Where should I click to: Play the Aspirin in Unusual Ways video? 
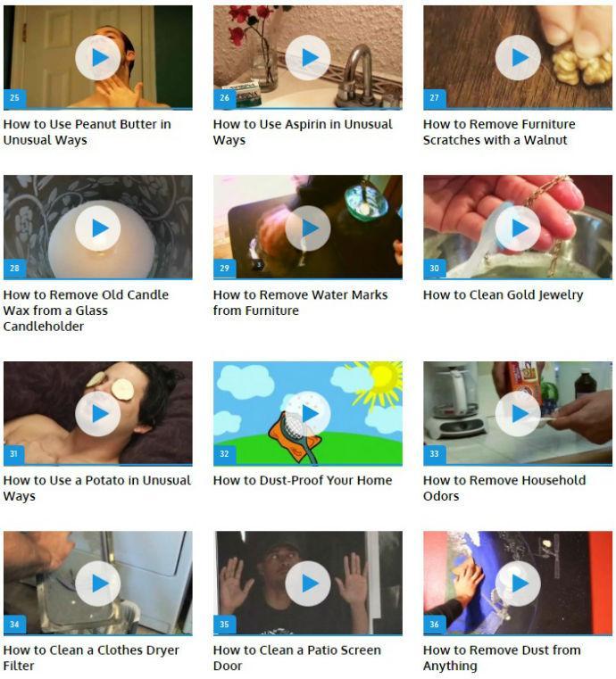click(308, 58)
